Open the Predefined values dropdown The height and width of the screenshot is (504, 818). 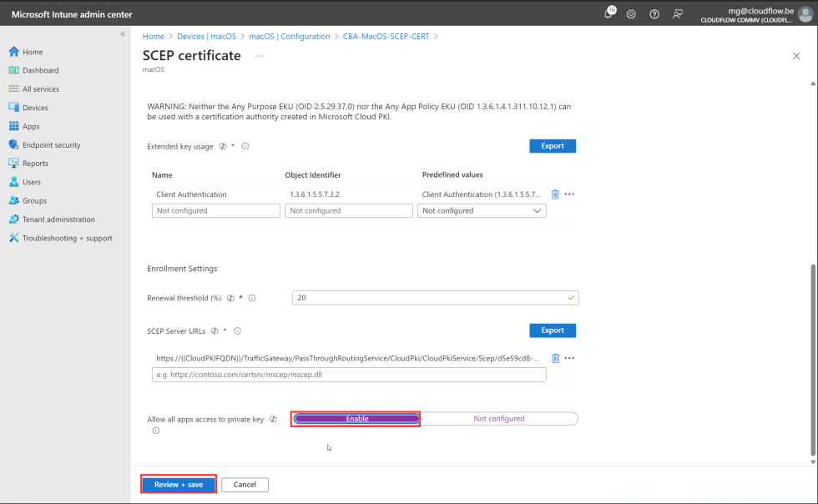click(482, 210)
